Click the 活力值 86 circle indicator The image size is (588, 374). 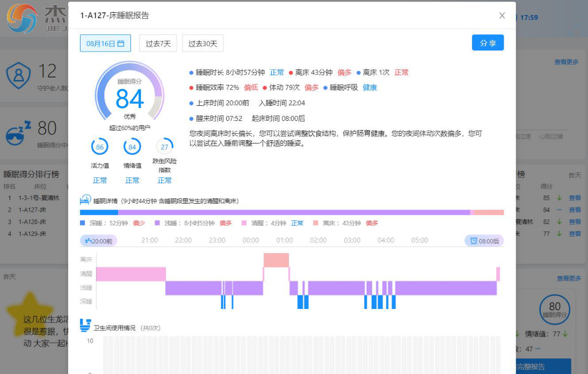click(x=99, y=147)
